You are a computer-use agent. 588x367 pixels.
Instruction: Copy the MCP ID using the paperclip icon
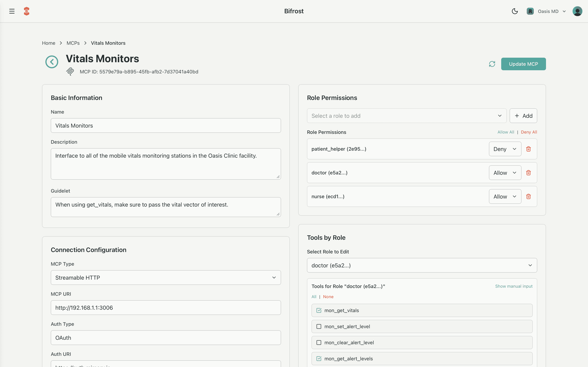[70, 72]
